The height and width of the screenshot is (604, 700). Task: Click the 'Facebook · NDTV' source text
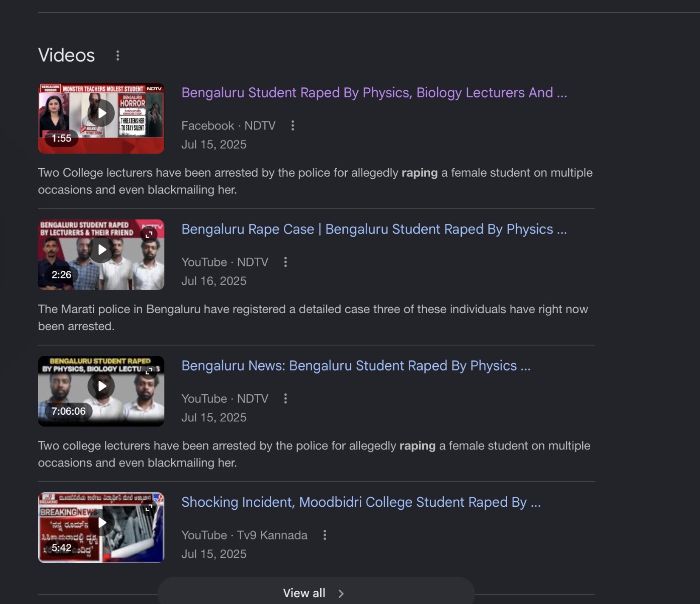click(x=229, y=126)
